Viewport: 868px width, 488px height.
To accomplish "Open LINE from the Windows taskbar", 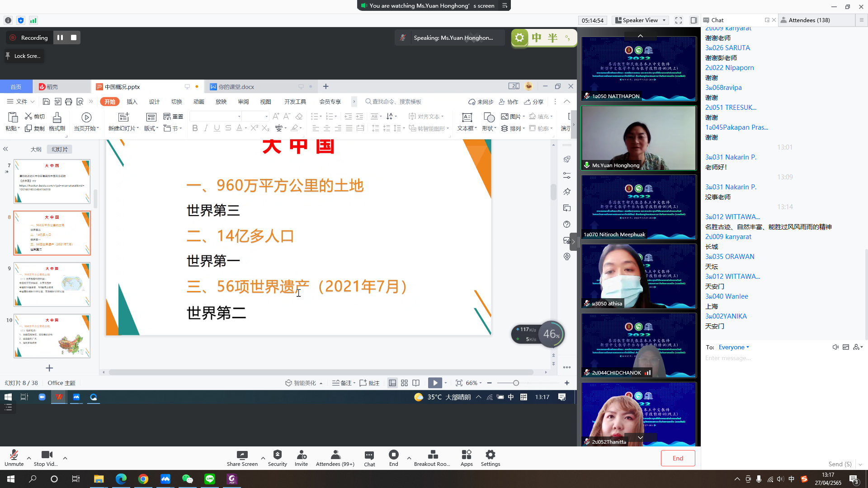I will pos(210,479).
